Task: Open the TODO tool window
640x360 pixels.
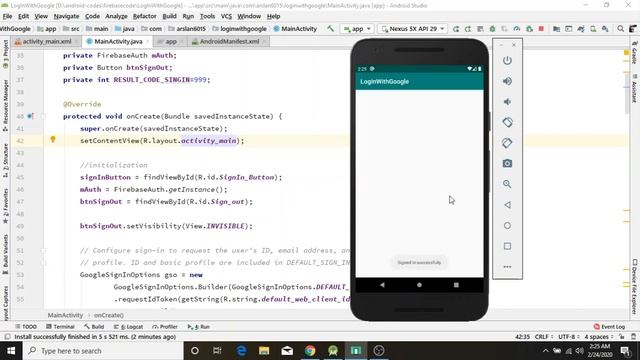Action: click(x=26, y=327)
